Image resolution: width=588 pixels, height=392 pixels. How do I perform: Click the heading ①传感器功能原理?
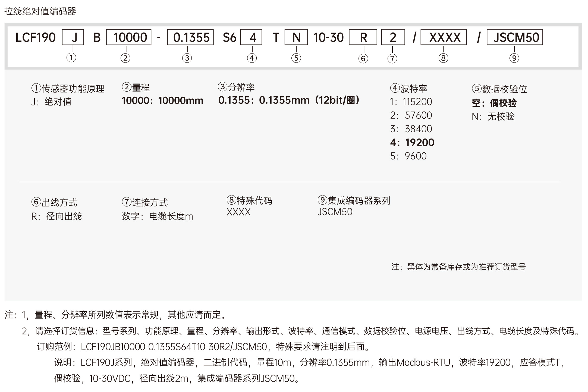68,89
